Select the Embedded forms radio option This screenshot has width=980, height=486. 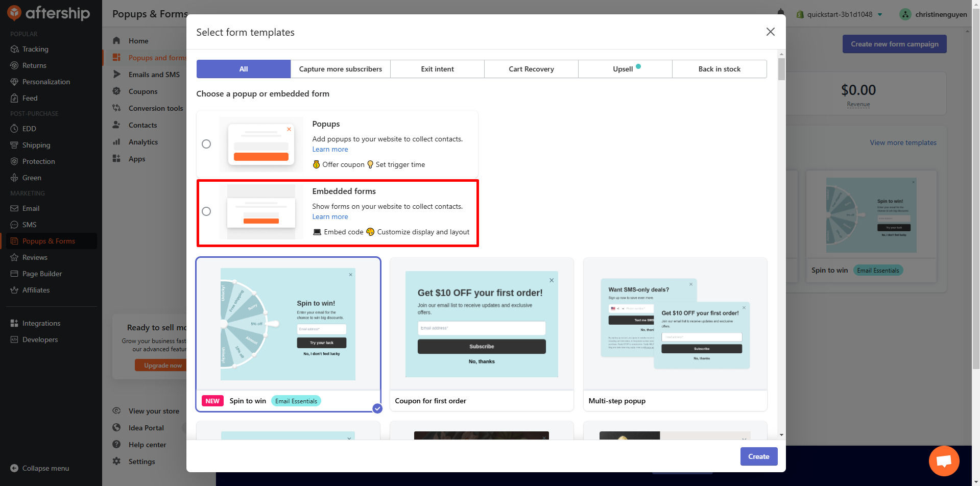pos(206,211)
